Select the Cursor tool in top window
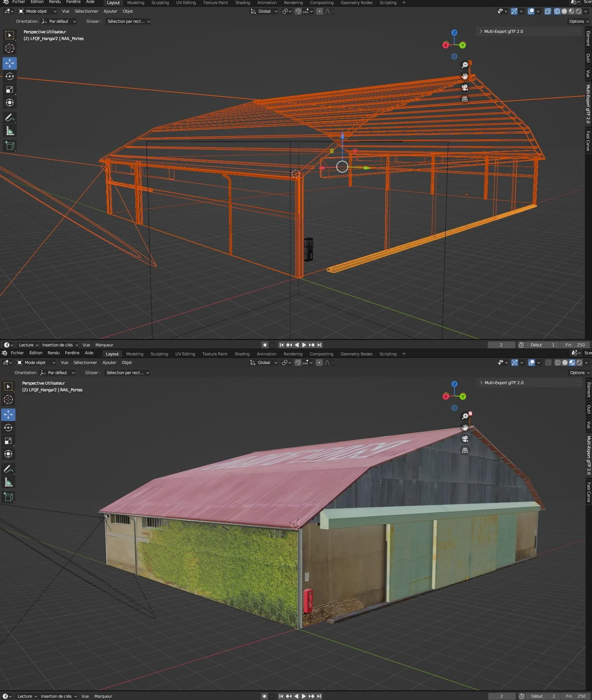The image size is (592, 700). (x=10, y=48)
